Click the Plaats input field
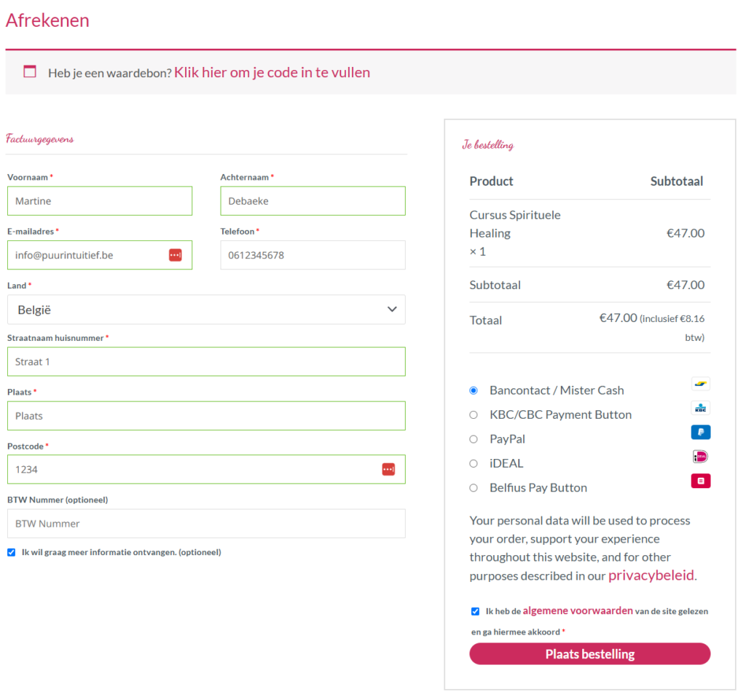This screenshot has width=746, height=700. pyautogui.click(x=206, y=416)
